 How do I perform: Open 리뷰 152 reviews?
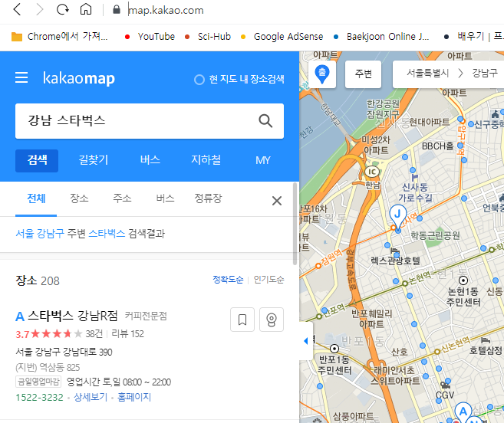point(127,334)
